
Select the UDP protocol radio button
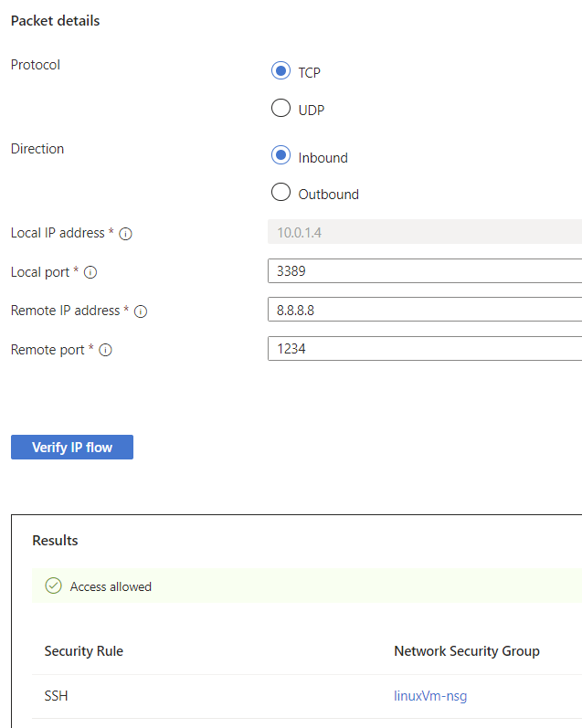point(280,110)
